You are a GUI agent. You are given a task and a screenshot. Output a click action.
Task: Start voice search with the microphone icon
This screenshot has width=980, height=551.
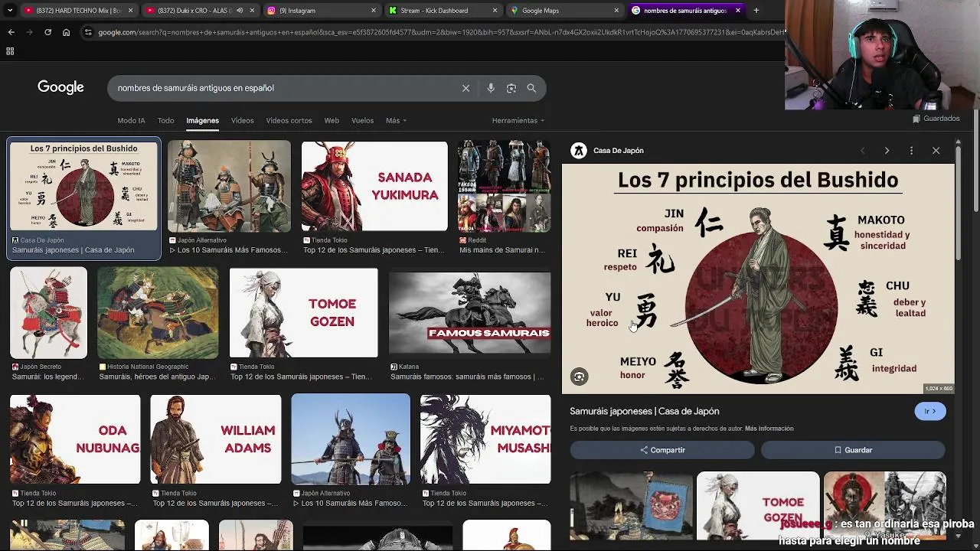click(x=491, y=88)
